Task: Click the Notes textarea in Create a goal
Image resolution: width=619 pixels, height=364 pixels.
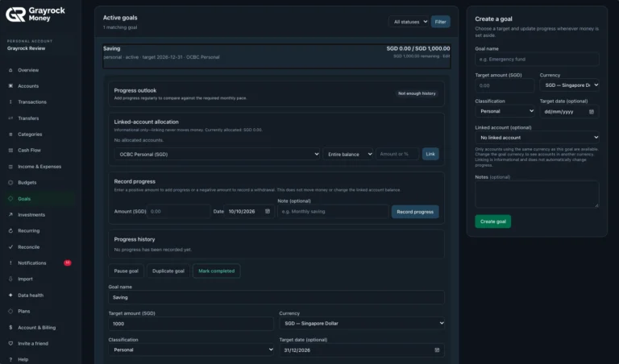Action: [537, 194]
